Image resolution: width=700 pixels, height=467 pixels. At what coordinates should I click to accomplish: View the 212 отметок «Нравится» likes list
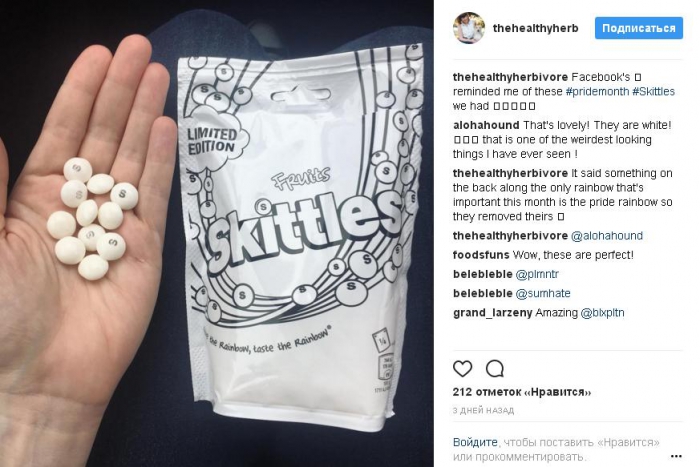click(521, 392)
